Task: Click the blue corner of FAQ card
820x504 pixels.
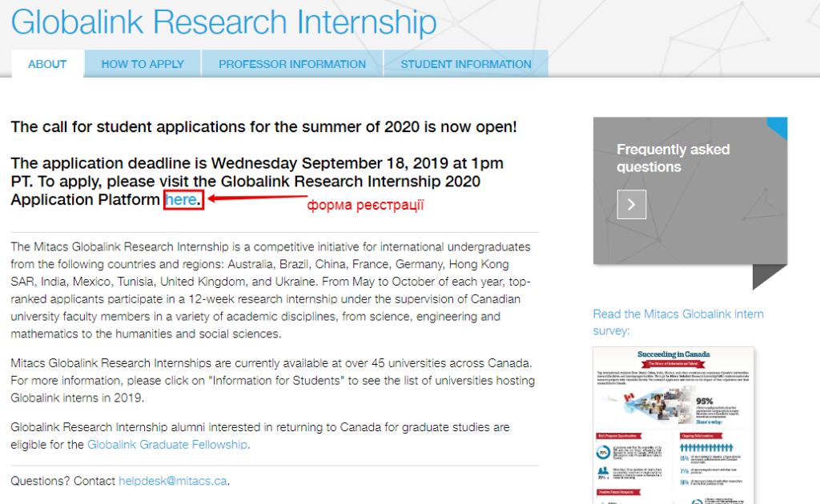Action: pos(779,126)
